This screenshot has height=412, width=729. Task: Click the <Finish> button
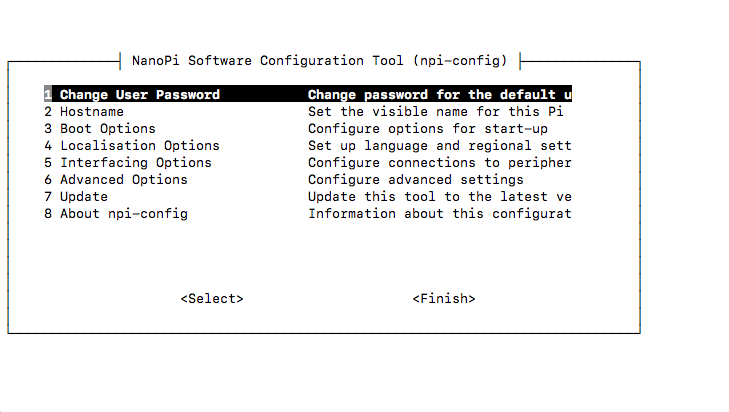[444, 299]
